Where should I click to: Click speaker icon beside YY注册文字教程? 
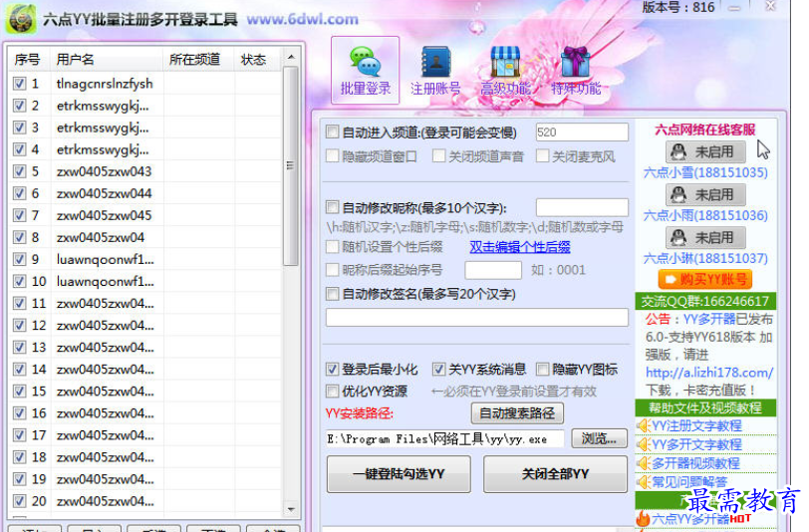point(643,425)
